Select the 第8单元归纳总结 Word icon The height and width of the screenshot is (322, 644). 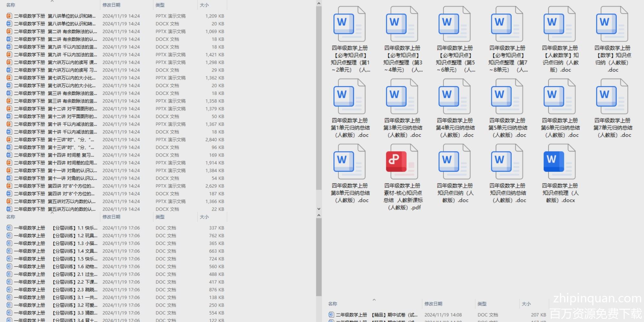click(349, 162)
